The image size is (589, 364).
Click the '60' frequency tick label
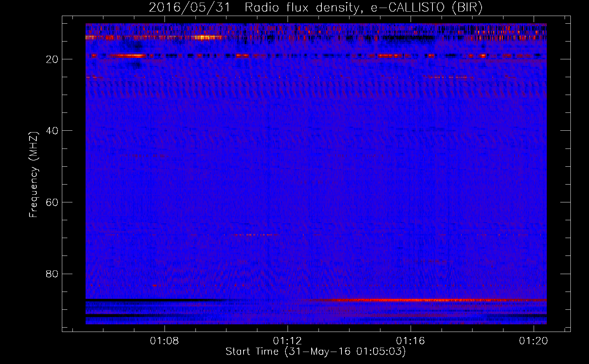52,202
